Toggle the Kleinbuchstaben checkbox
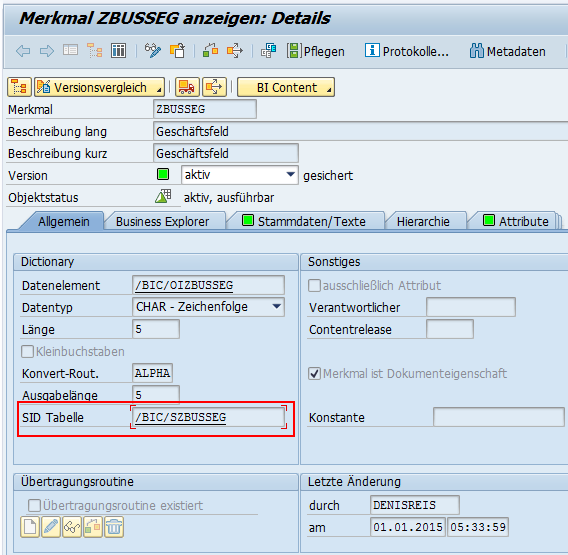The image size is (568, 555). [x=28, y=352]
